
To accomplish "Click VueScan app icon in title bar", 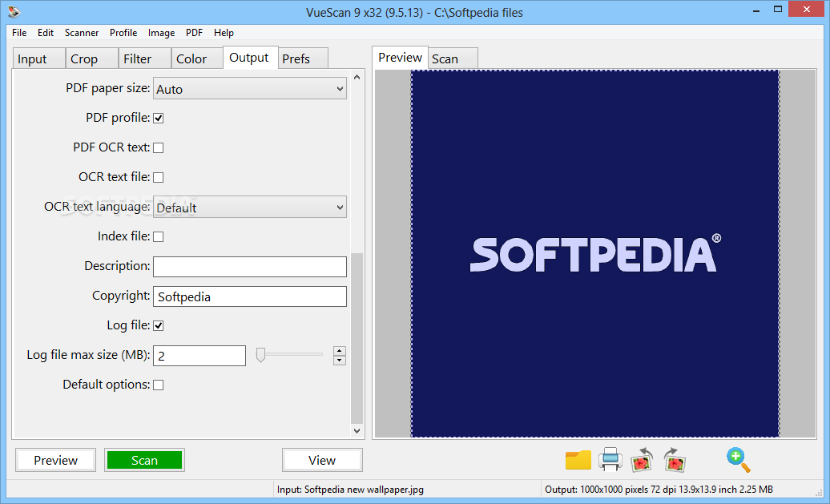I will [14, 12].
